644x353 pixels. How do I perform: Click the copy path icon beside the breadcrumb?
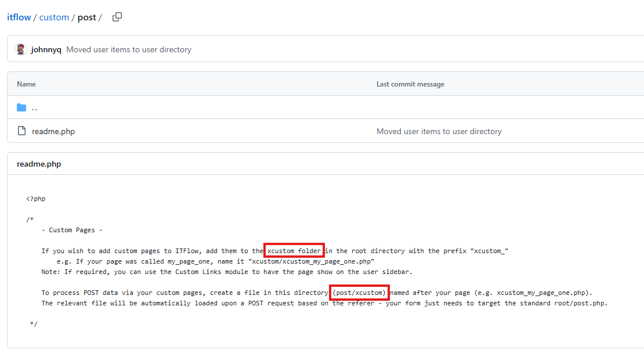point(117,17)
